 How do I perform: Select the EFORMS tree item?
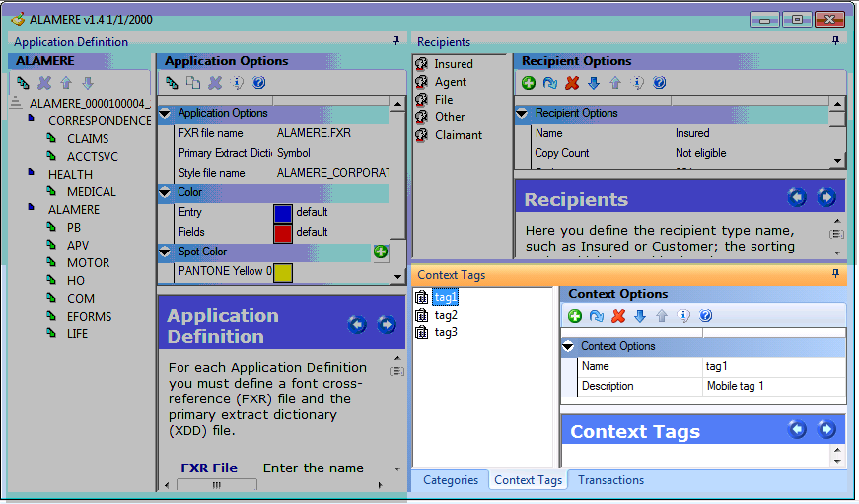(x=90, y=316)
